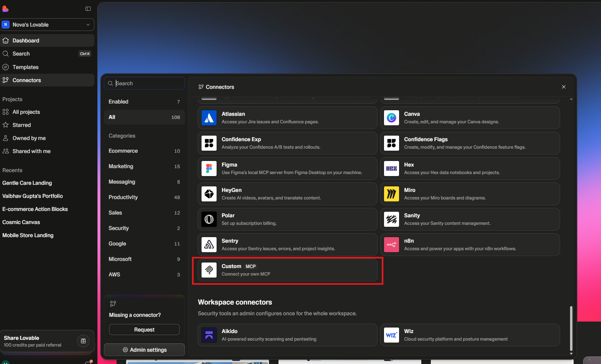
Task: Click the connector icon above Missing a connector
Action: (x=113, y=304)
